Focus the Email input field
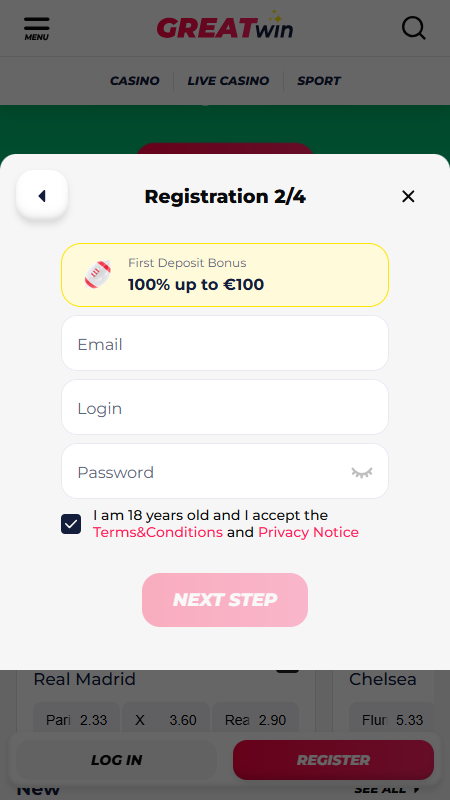 [x=225, y=343]
